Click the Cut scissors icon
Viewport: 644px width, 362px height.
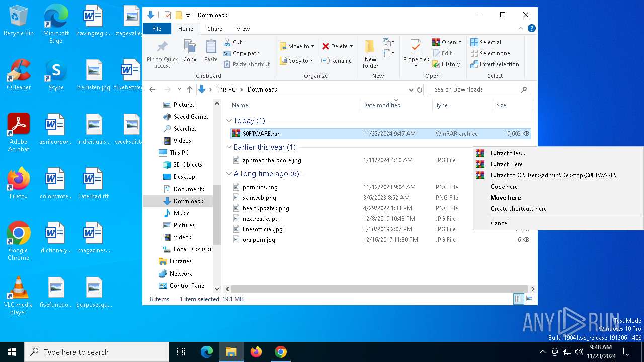227,42
